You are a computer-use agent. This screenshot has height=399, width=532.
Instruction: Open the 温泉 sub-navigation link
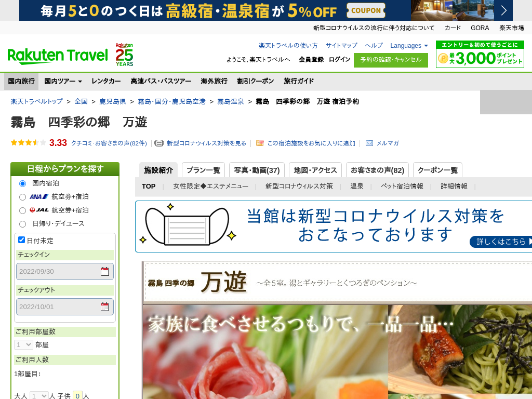tap(356, 187)
